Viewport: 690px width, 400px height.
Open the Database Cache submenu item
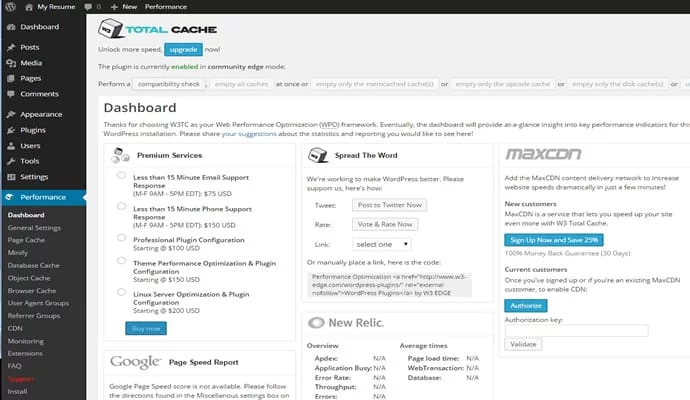coord(33,266)
